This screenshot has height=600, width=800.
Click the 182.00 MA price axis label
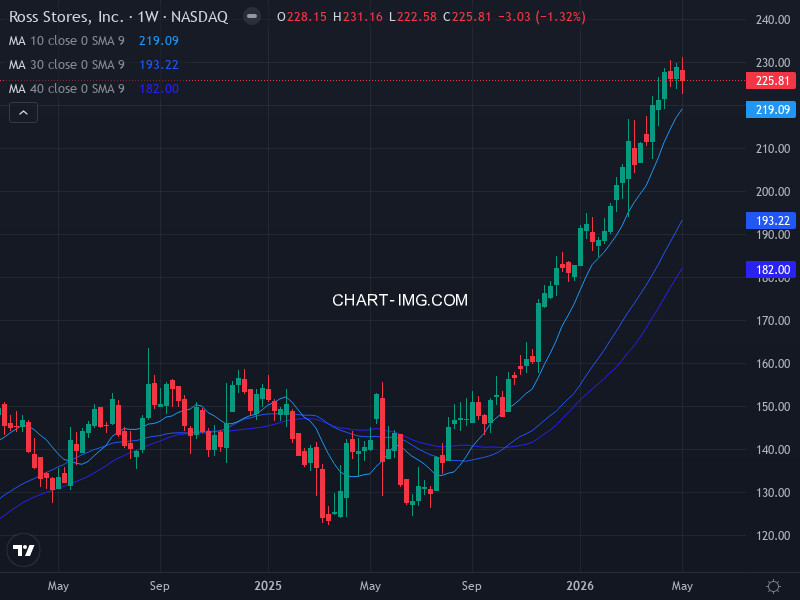click(771, 269)
